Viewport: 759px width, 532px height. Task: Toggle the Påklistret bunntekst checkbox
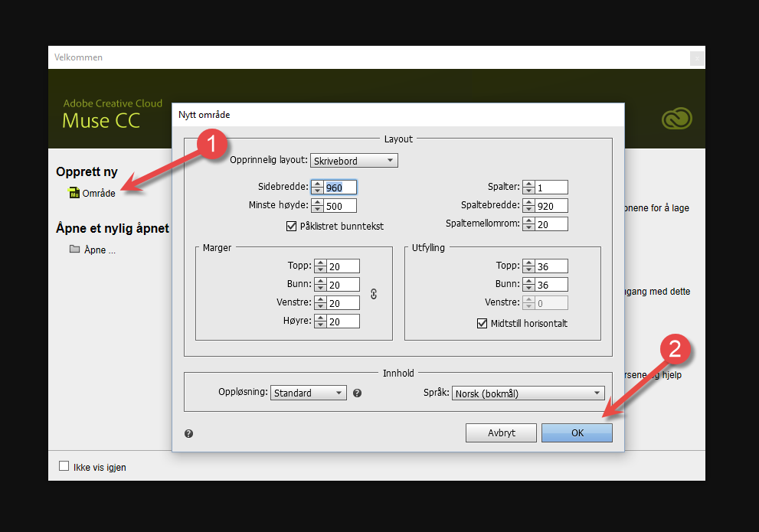coord(291,226)
